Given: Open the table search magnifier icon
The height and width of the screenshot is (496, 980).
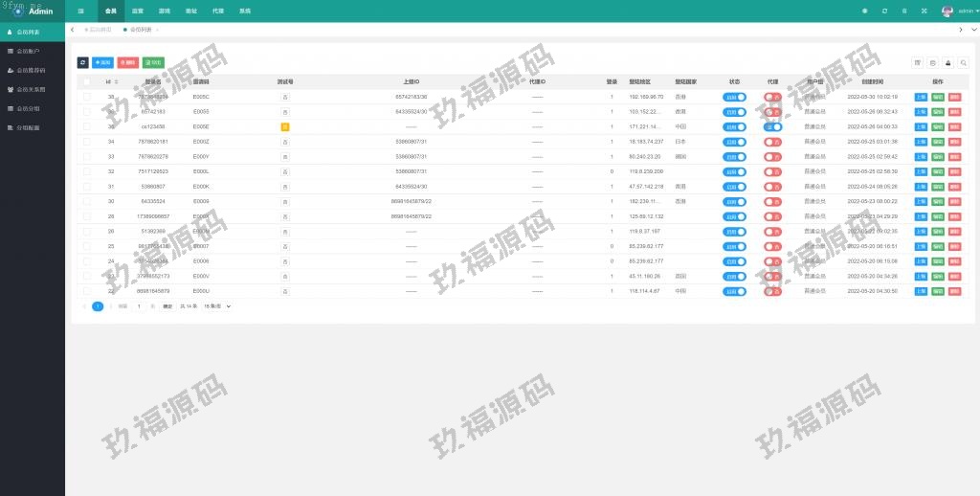Looking at the screenshot, I should (963, 62).
